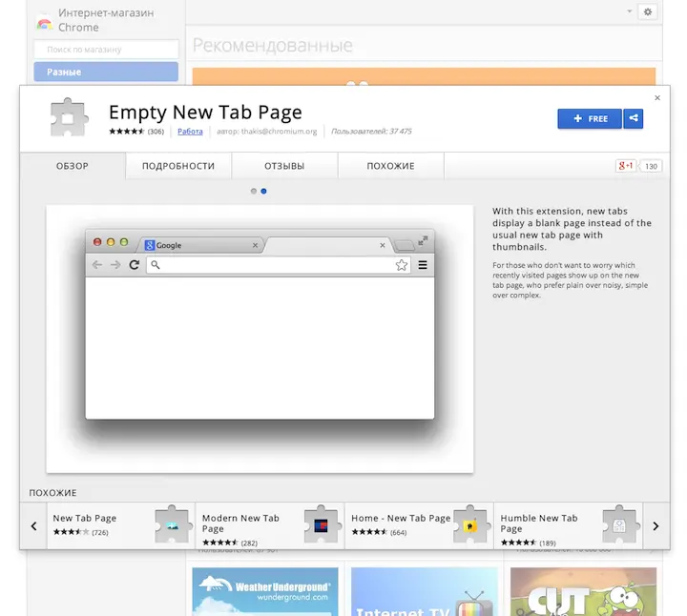This screenshot has height=616, width=687.
Task: Click the forward arrow in screenshot browser
Action: point(115,264)
